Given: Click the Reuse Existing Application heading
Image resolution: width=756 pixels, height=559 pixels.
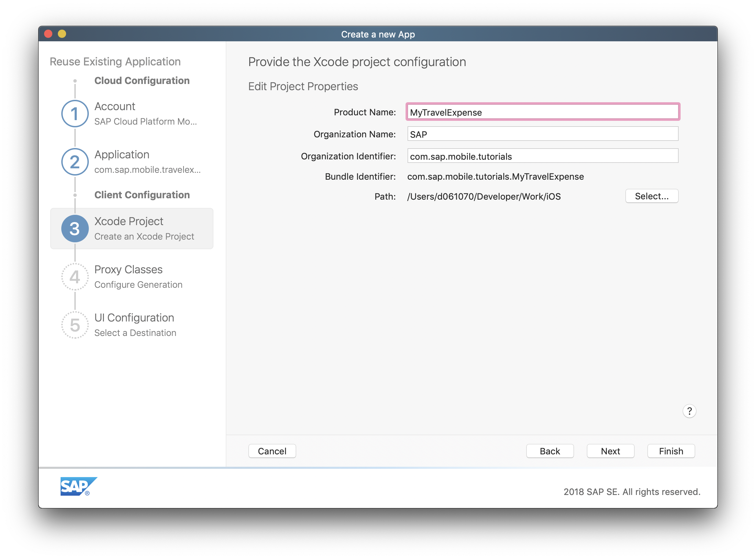Looking at the screenshot, I should coord(115,62).
